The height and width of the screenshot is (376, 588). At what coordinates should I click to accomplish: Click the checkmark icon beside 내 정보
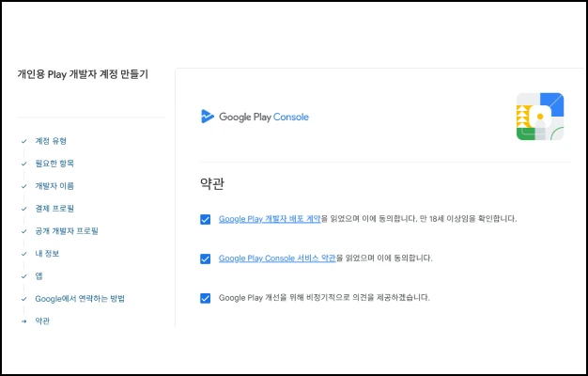pos(24,254)
